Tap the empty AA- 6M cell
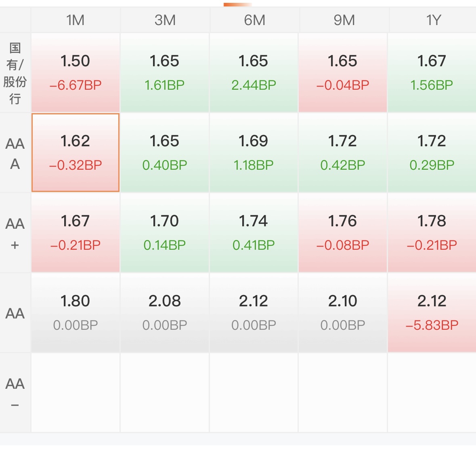The width and height of the screenshot is (476, 451). tap(254, 393)
